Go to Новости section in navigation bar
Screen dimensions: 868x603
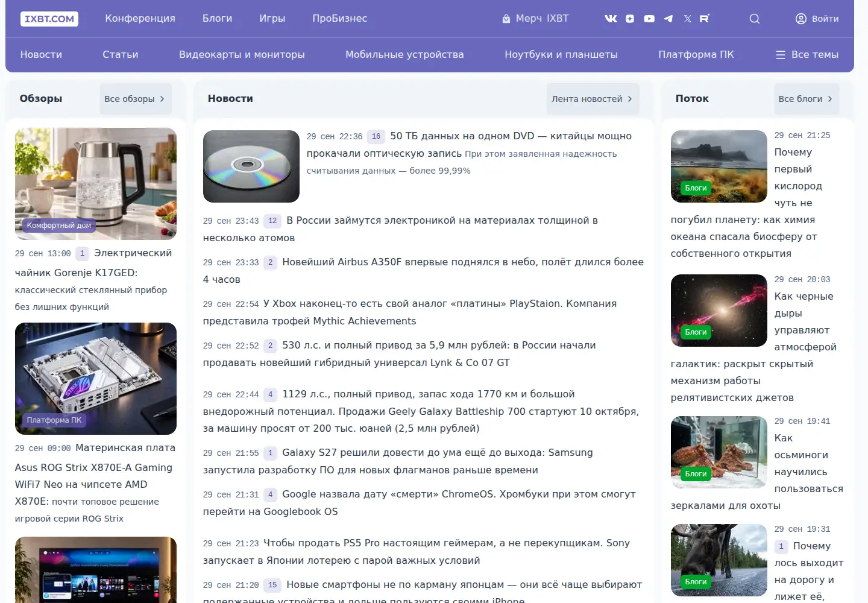[x=41, y=54]
